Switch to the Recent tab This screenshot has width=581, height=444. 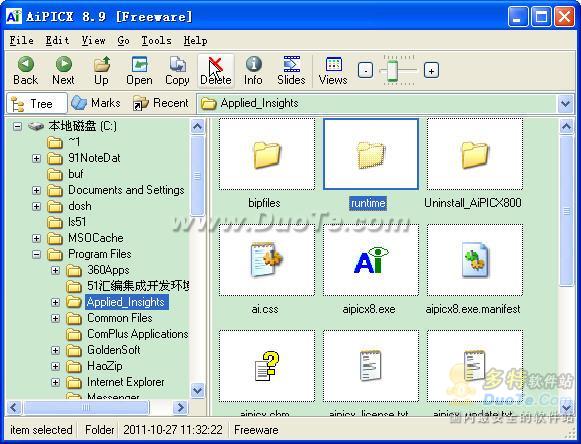(161, 103)
